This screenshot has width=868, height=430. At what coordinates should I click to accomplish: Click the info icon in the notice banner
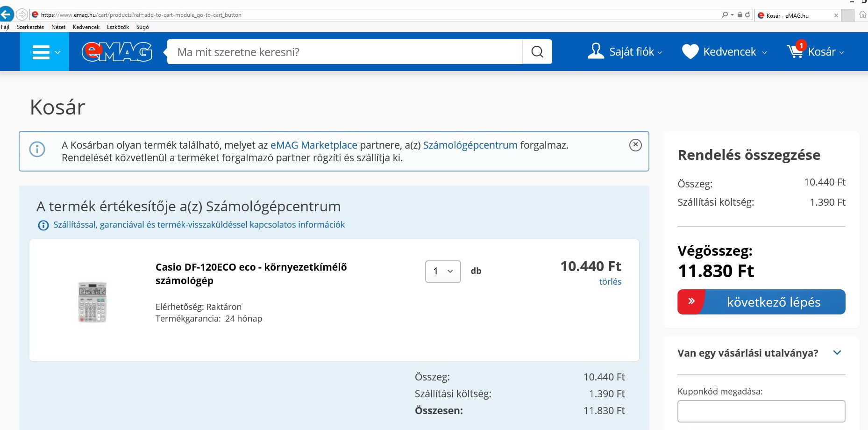(37, 150)
